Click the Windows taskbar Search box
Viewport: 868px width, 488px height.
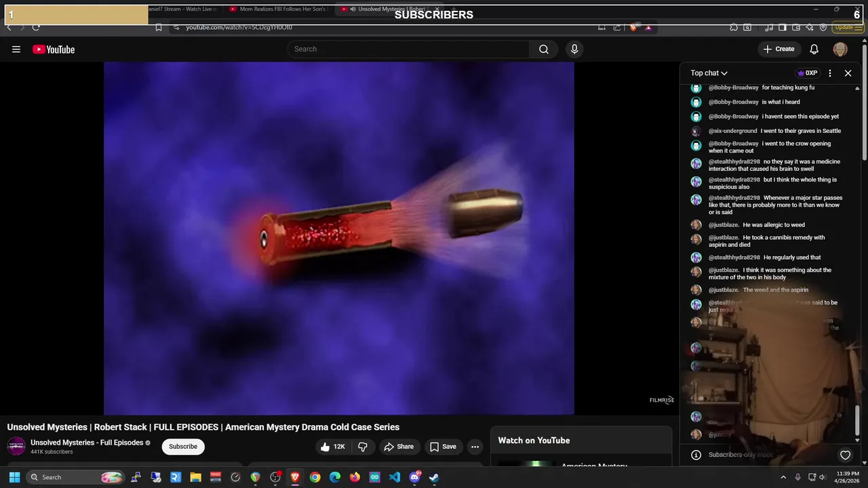click(76, 477)
